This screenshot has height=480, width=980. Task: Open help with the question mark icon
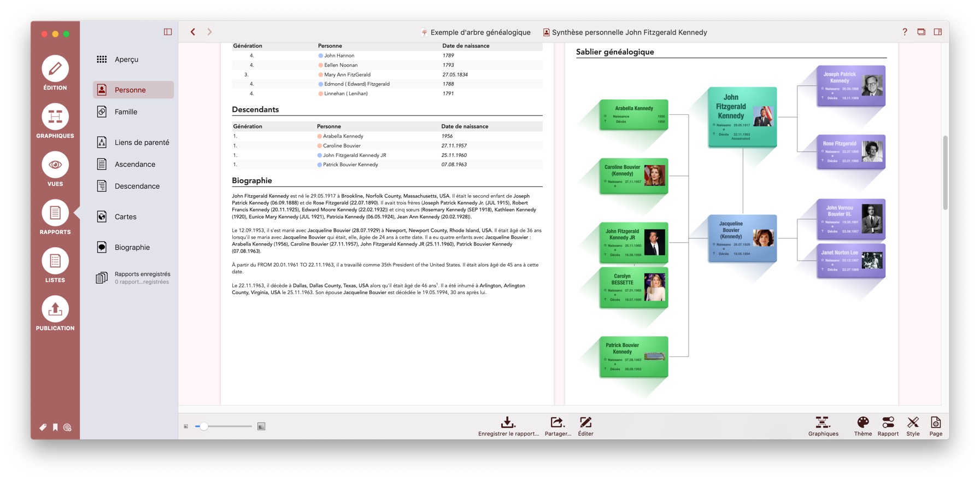click(905, 32)
